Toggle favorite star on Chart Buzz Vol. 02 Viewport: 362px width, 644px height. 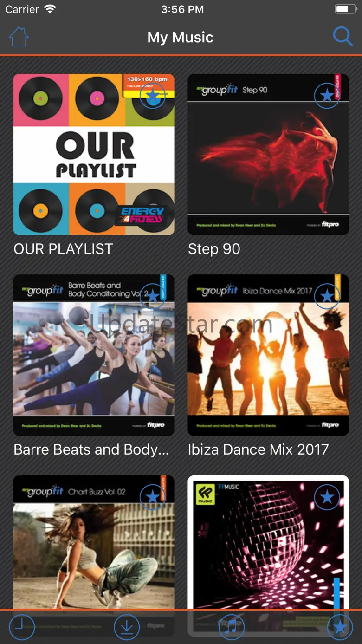pyautogui.click(x=153, y=497)
